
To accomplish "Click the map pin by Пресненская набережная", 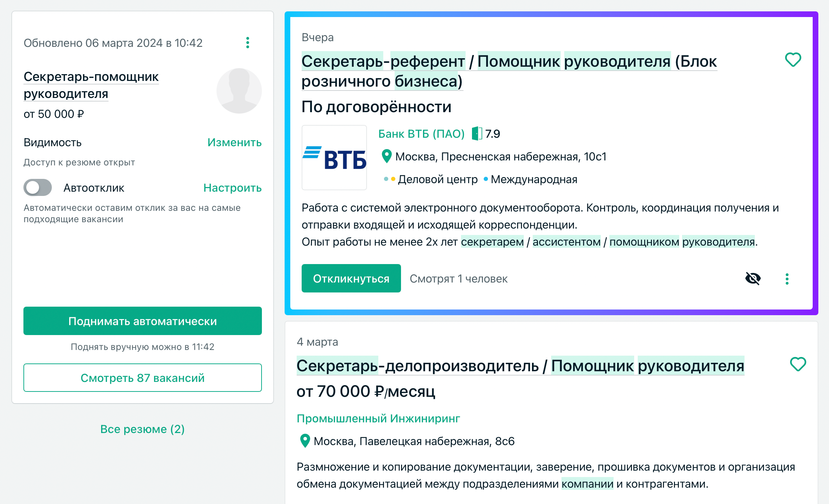I will pyautogui.click(x=386, y=156).
